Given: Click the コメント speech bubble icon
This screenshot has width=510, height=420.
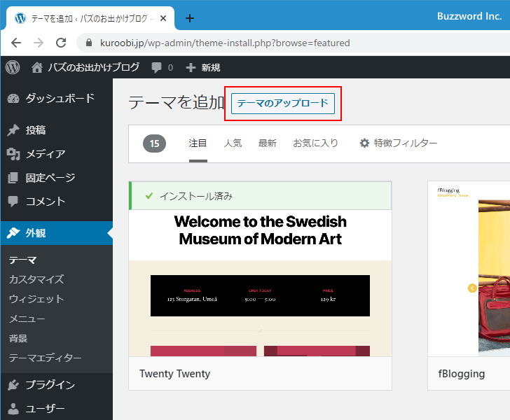Looking at the screenshot, I should [13, 201].
